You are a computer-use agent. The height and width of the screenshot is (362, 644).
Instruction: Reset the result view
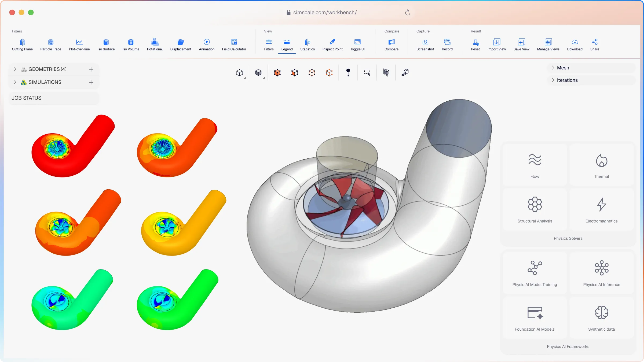(475, 45)
